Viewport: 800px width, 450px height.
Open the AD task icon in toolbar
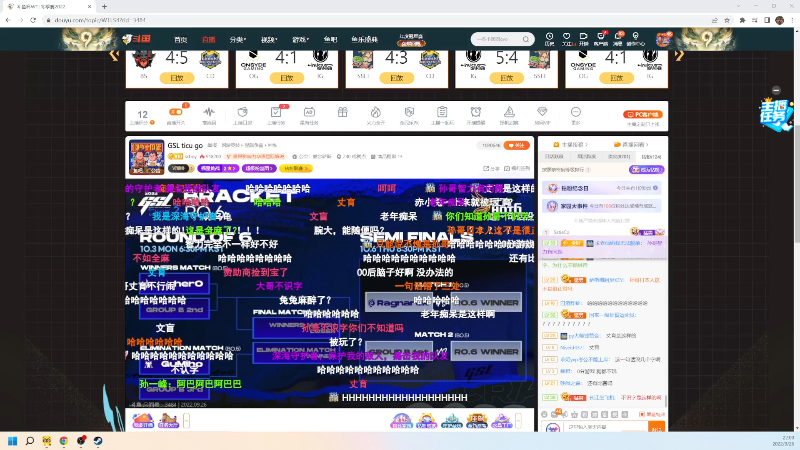[309, 112]
